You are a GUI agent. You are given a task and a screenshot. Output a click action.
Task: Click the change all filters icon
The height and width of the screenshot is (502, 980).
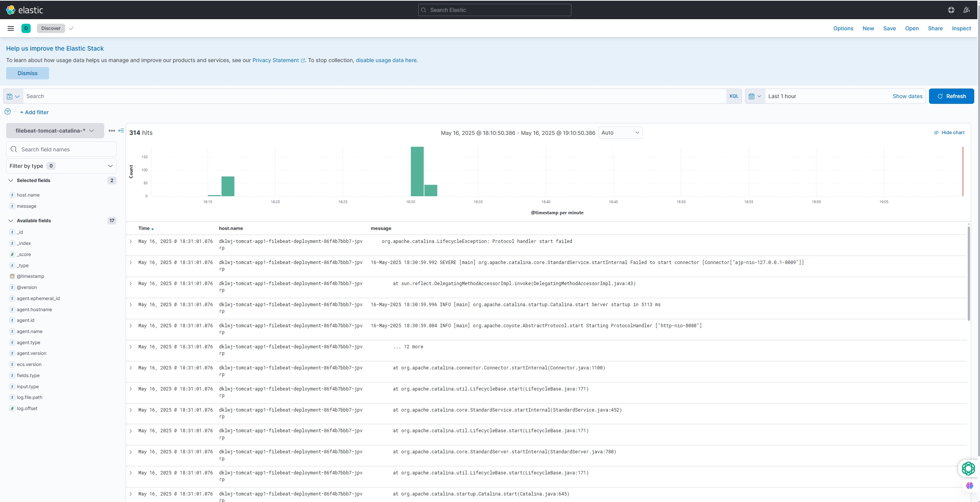tap(8, 112)
